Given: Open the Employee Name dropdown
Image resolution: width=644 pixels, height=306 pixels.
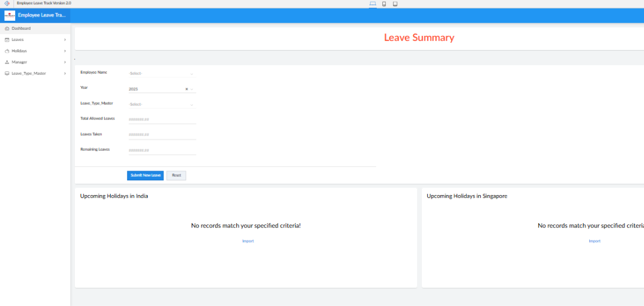Looking at the screenshot, I should [161, 74].
